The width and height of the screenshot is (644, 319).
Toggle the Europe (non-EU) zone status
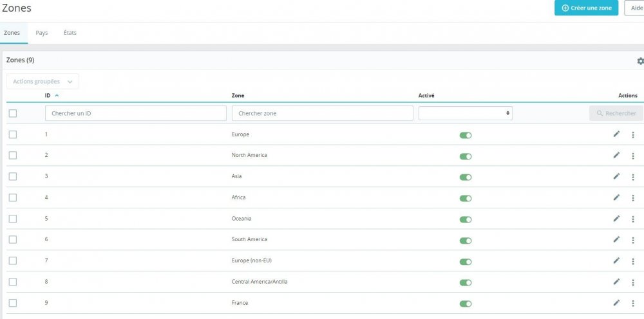465,262
